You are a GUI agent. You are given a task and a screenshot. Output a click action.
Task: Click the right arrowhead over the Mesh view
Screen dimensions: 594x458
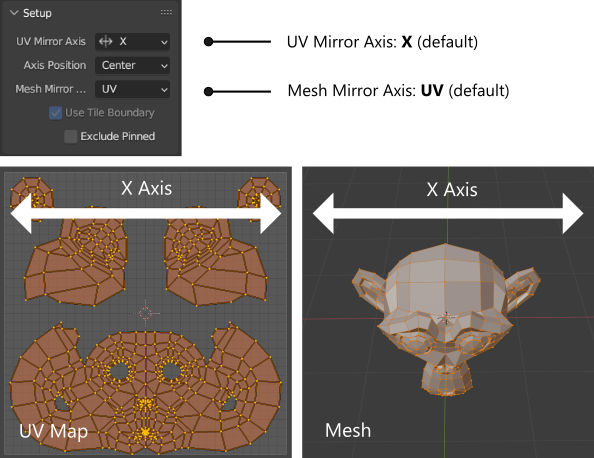pyautogui.click(x=572, y=213)
